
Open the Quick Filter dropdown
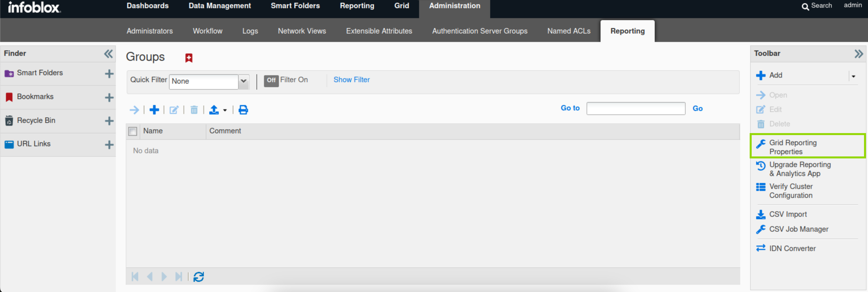(x=243, y=81)
